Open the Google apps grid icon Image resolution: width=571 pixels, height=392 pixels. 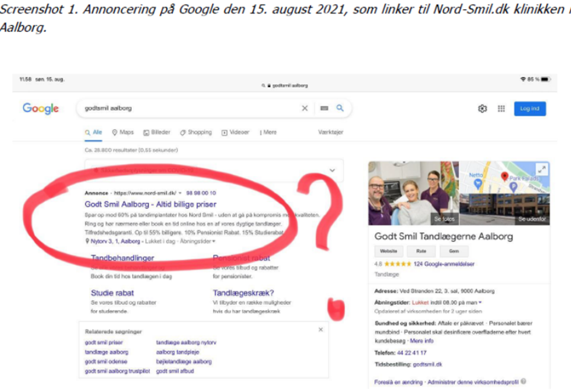(x=502, y=109)
